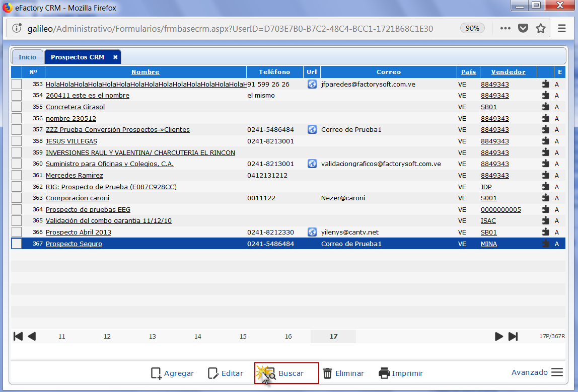Click puzzle icon in Concretera Girasol row

point(546,107)
